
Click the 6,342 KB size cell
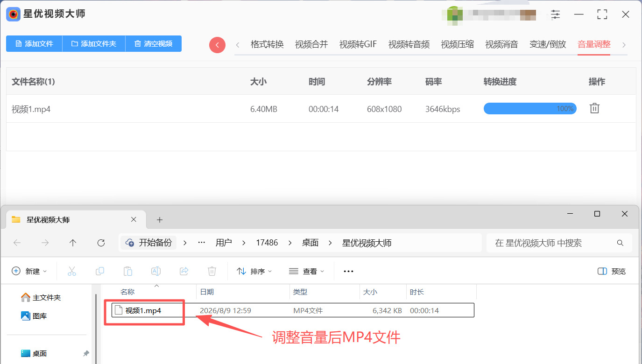(x=387, y=310)
